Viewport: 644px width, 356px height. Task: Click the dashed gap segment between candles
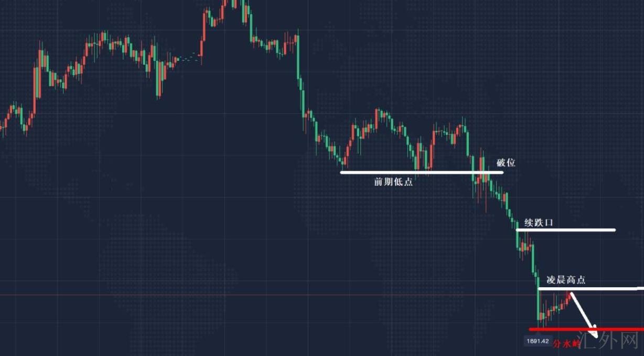click(x=189, y=57)
